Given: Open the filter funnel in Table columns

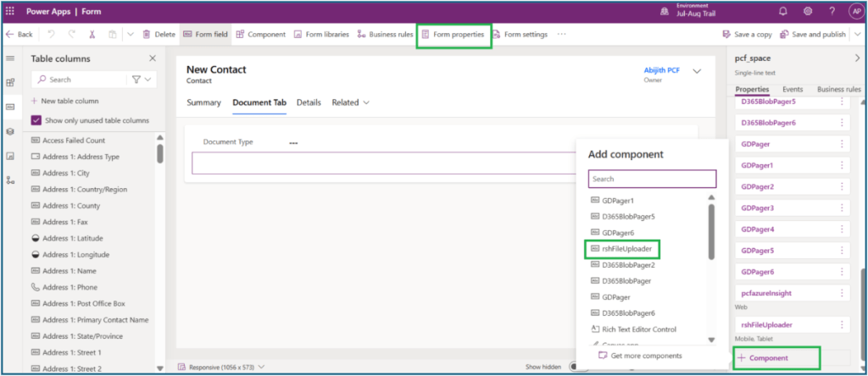Looking at the screenshot, I should tap(139, 80).
